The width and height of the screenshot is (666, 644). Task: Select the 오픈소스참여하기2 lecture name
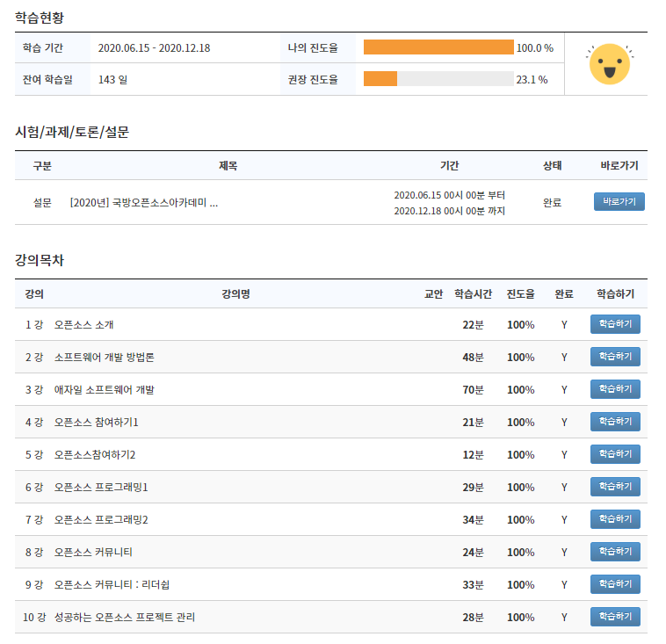(x=94, y=455)
